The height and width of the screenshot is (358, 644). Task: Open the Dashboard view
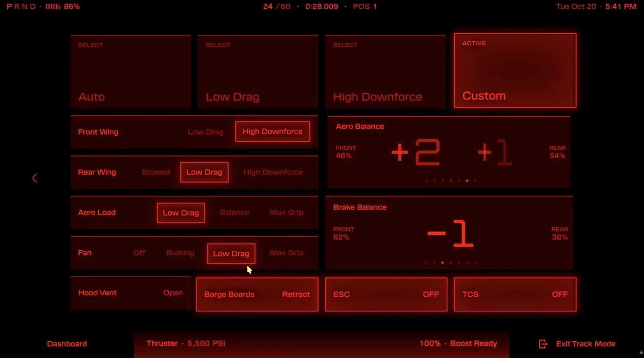[67, 344]
